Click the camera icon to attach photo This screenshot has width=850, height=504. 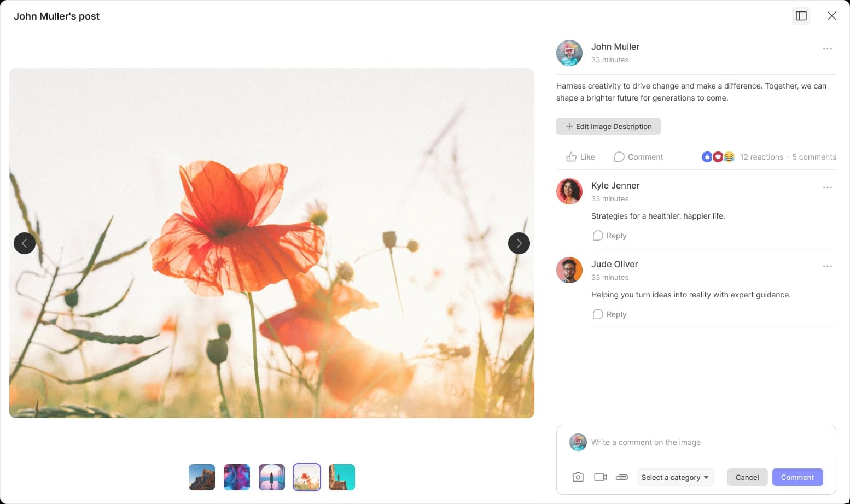point(578,477)
